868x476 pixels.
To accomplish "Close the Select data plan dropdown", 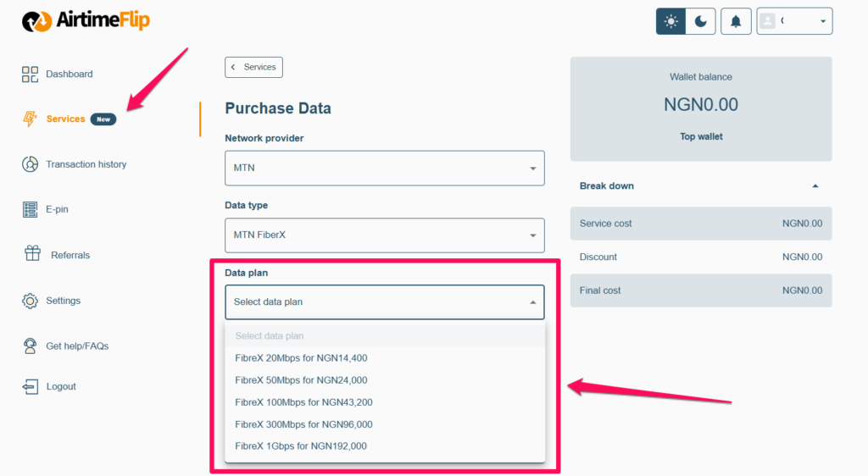I will click(385, 302).
